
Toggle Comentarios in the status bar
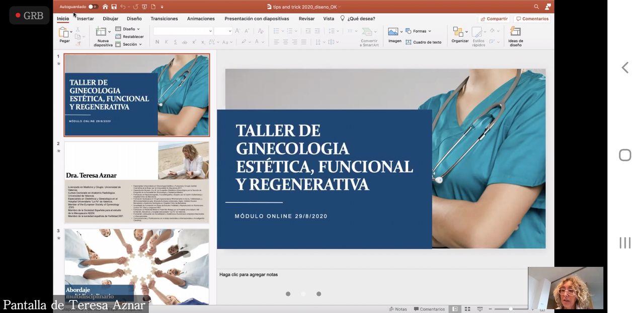(430, 309)
